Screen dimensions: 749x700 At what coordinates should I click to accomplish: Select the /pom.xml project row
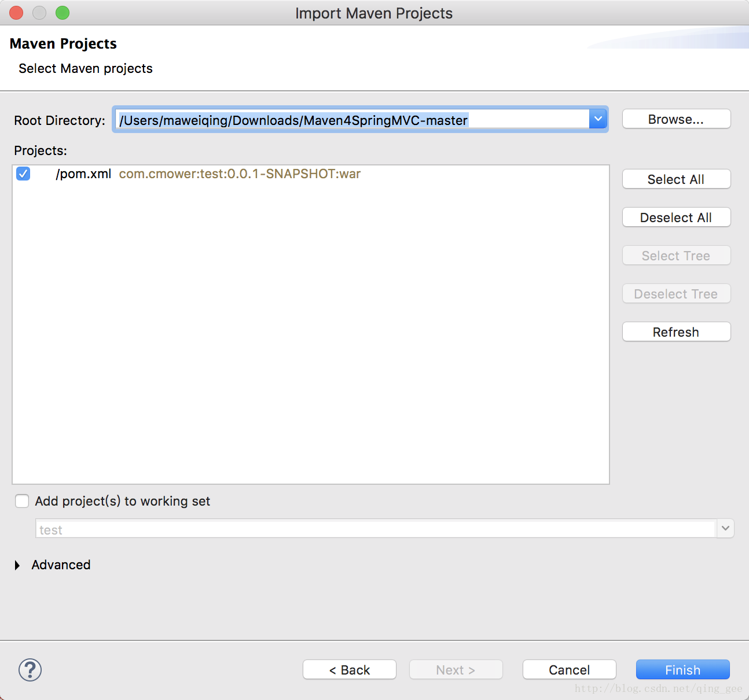[x=311, y=174]
